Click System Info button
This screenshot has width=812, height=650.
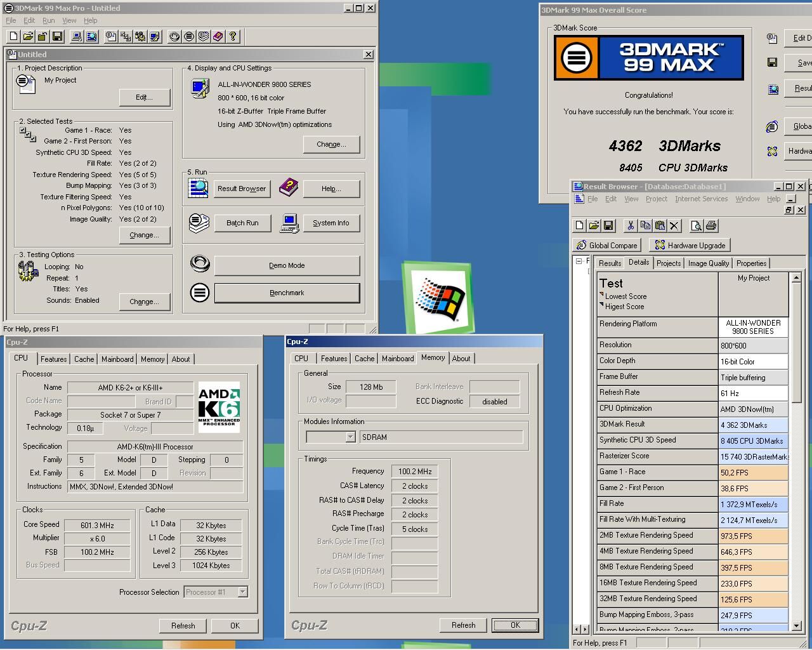[x=331, y=223]
